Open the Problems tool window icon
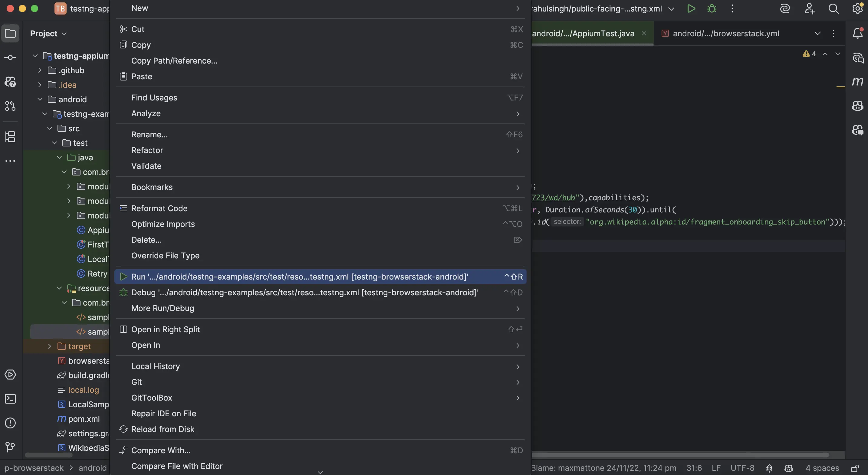 10,423
